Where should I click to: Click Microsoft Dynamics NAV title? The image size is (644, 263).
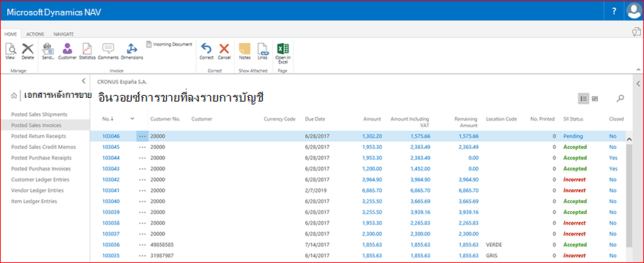54,12
